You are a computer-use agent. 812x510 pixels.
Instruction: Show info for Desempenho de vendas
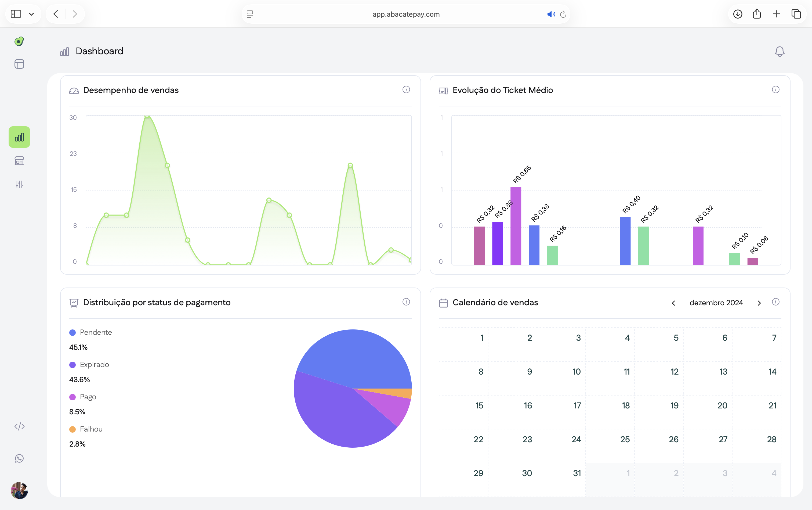tap(406, 89)
